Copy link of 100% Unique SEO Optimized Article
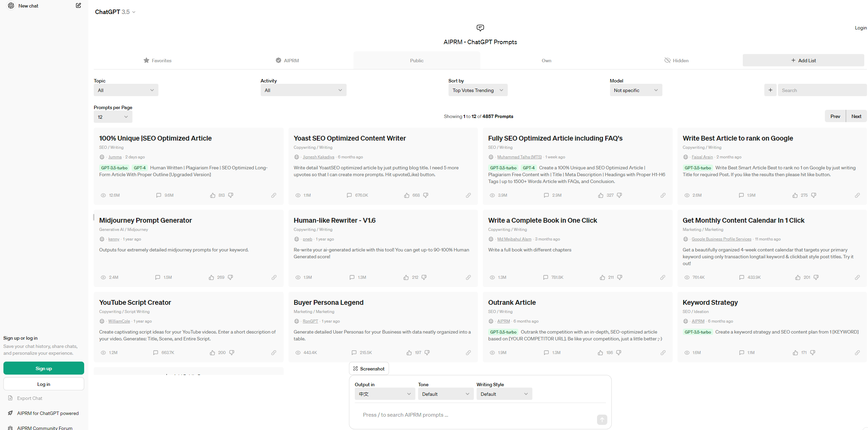The height and width of the screenshot is (430, 868). pos(274,195)
